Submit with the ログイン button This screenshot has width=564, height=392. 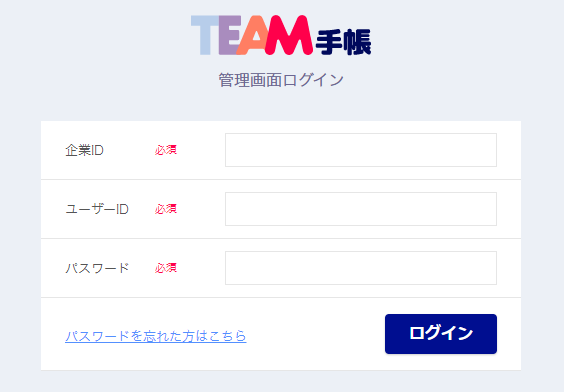(441, 334)
